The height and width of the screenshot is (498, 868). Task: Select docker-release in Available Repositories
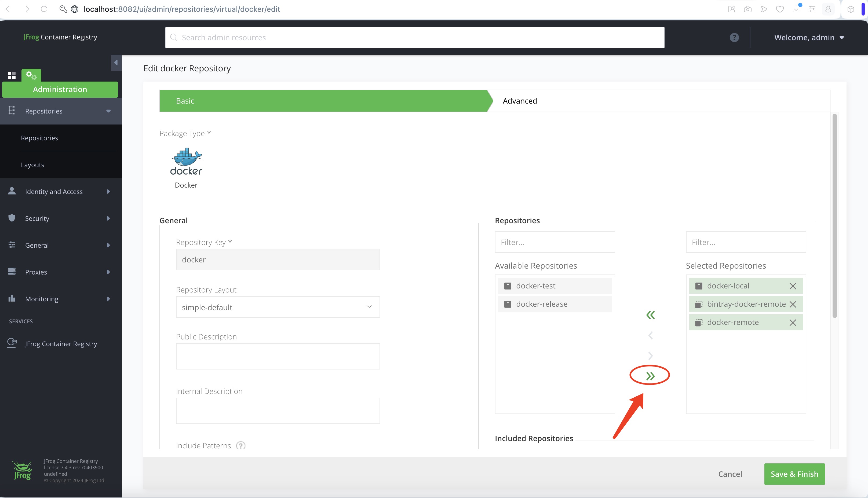(x=555, y=304)
